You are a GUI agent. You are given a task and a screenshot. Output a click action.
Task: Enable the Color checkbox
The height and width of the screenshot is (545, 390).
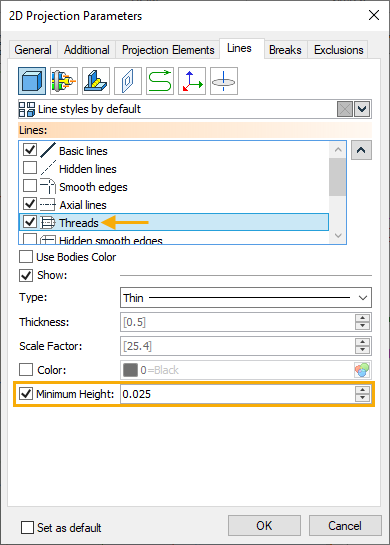(26, 370)
